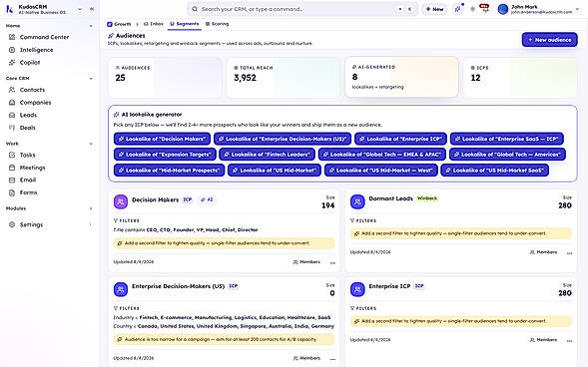The image size is (588, 367).
Task: Open more options on Enterprise Decision-Makers card
Action: [x=332, y=359]
